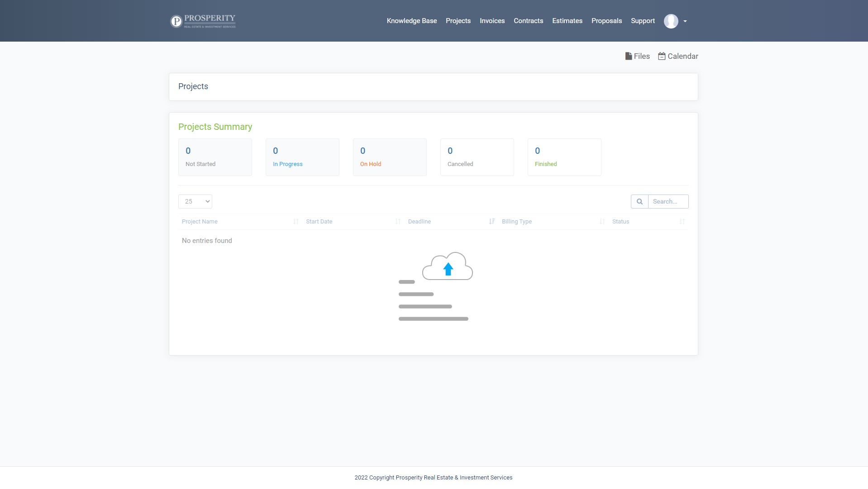Filter by On Hold projects card
Viewport: 868px width, 489px height.
pos(390,157)
